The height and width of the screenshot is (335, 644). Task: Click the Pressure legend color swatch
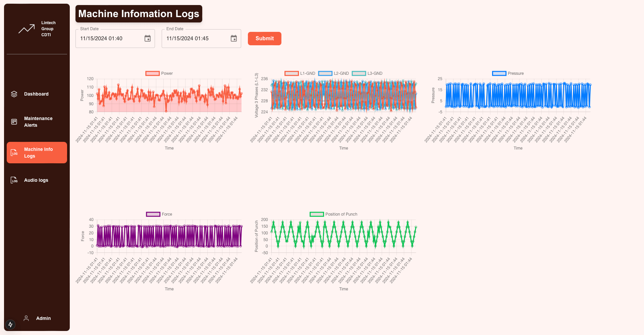[499, 73]
